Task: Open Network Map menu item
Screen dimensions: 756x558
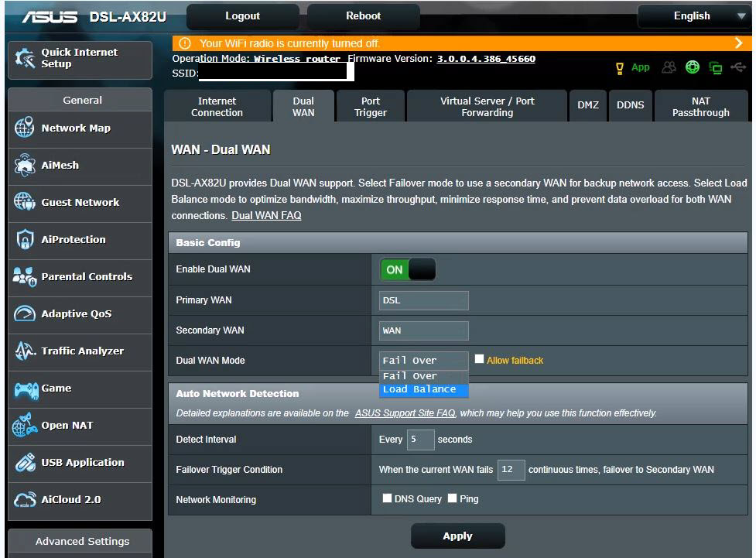Action: 80,128
